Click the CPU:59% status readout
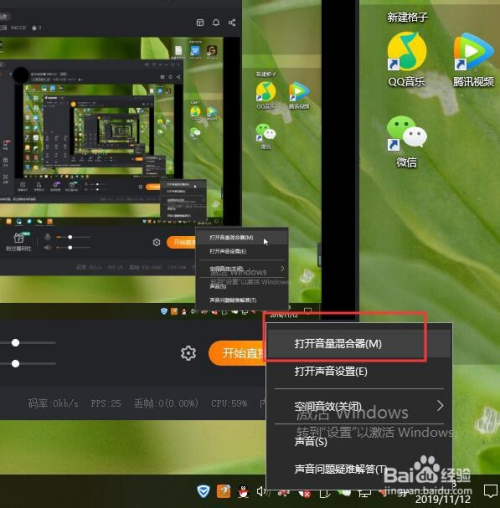500x508 pixels. pyautogui.click(x=229, y=404)
